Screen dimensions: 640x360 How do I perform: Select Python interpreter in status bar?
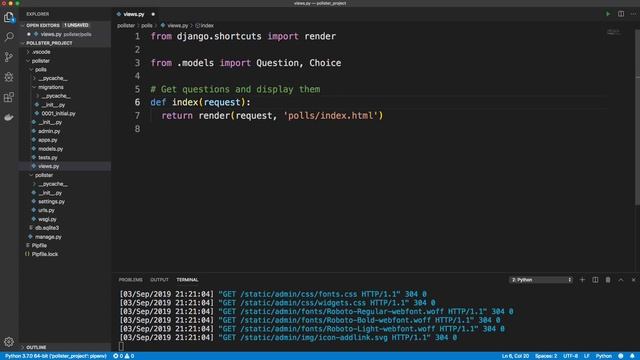tap(56, 356)
